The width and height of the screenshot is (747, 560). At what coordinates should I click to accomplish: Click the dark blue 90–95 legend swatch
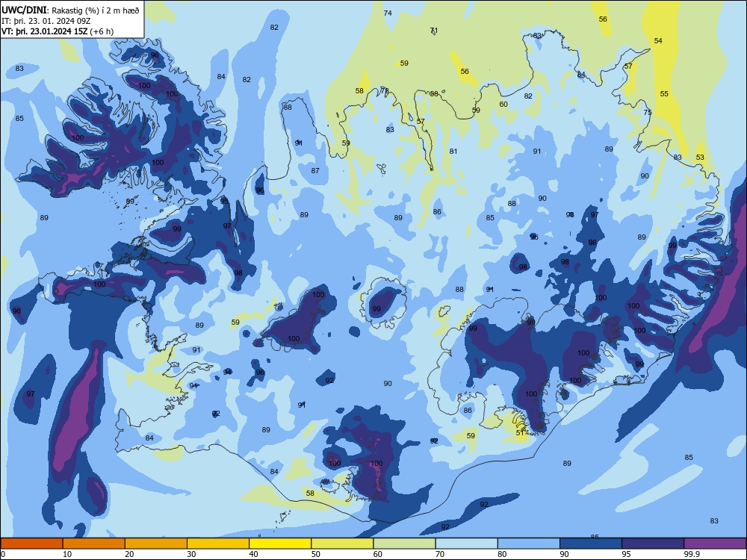[591, 544]
